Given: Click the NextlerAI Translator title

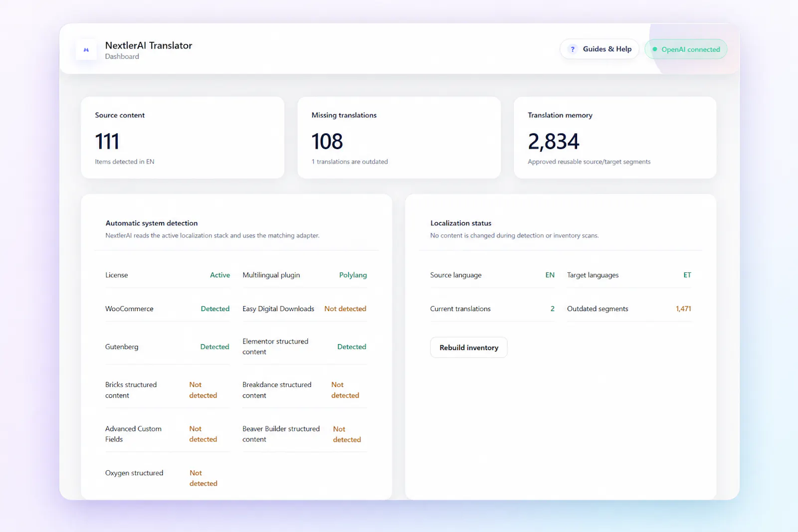Looking at the screenshot, I should pyautogui.click(x=149, y=45).
